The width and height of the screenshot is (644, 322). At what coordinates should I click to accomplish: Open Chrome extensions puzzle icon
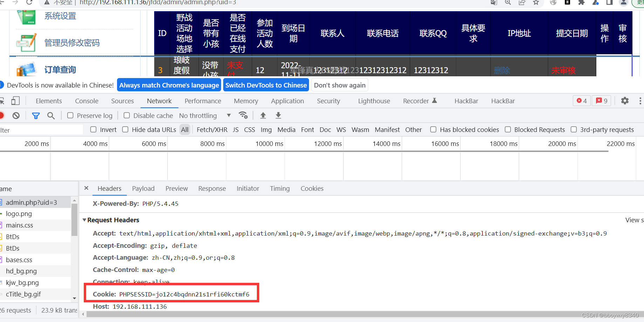click(581, 2)
